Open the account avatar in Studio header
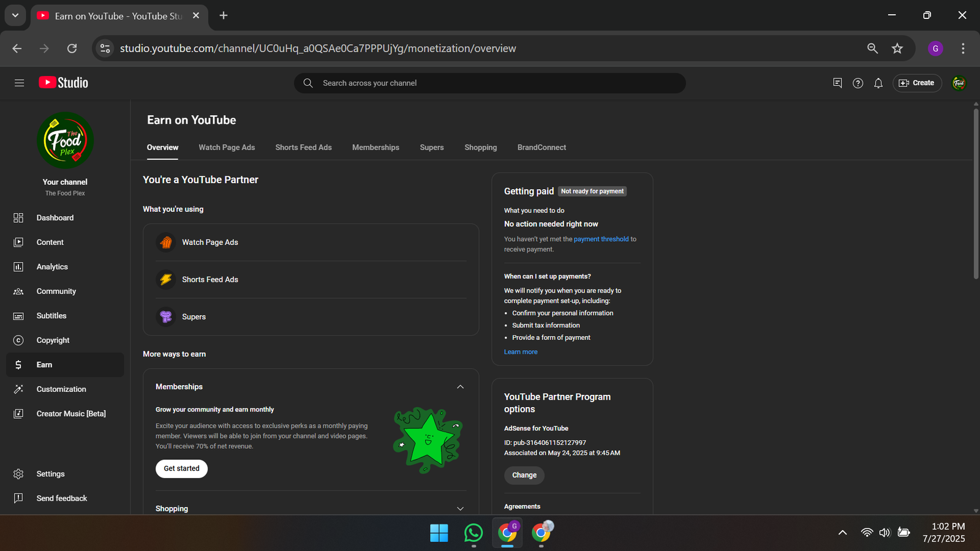The image size is (980, 551). point(959,83)
